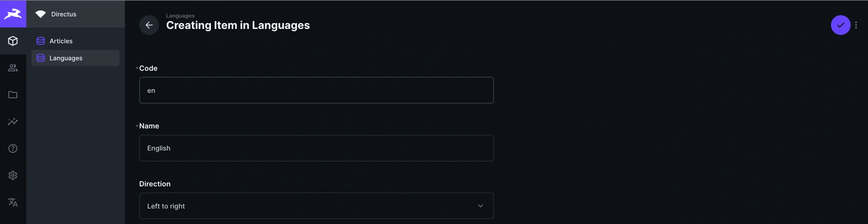Open the Help question mark icon
The image size is (868, 224).
pyautogui.click(x=13, y=148)
